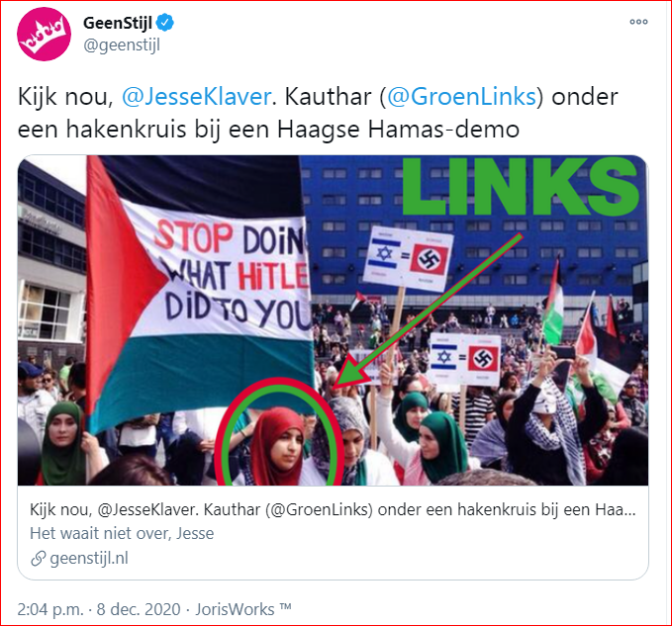Open the @GroenLinks mention in tweet text
The height and width of the screenshot is (626, 672).
[x=461, y=97]
